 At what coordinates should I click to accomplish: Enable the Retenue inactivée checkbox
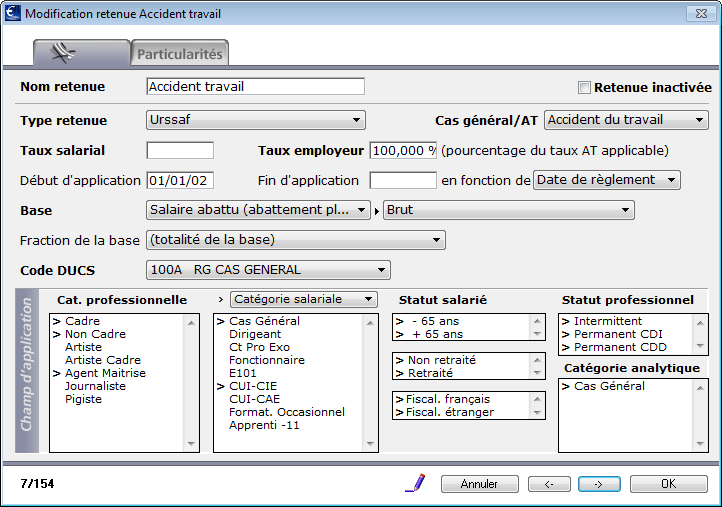584,87
